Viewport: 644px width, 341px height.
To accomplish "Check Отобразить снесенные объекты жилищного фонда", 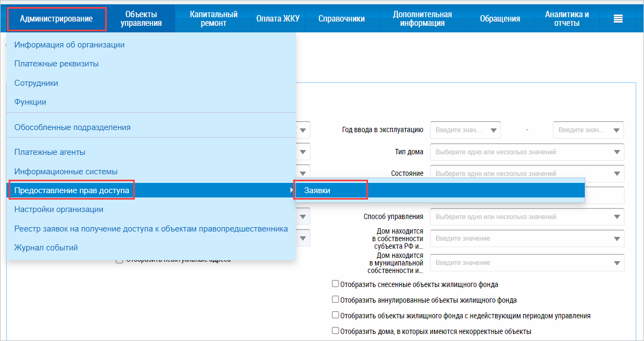I will [336, 284].
